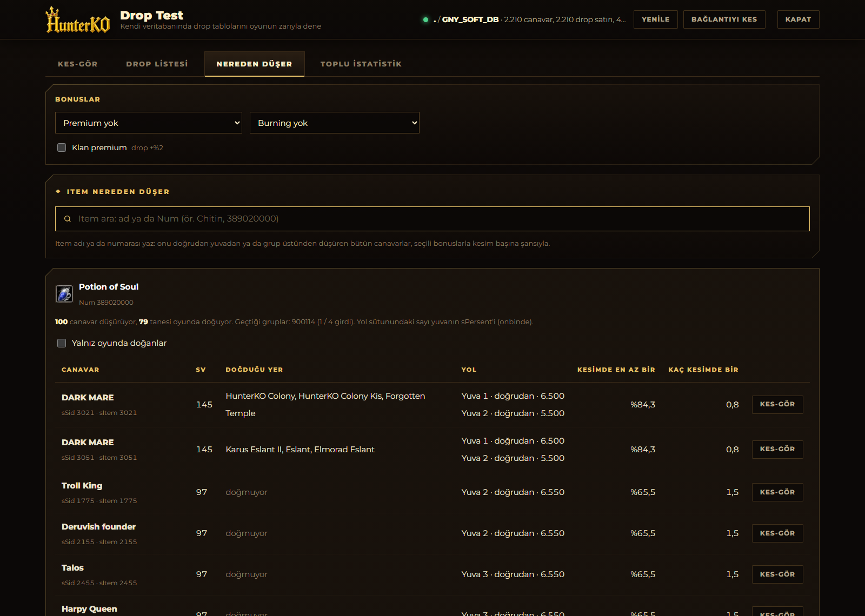Image resolution: width=865 pixels, height=616 pixels.
Task: Click the YENİLE button
Action: [x=656, y=19]
